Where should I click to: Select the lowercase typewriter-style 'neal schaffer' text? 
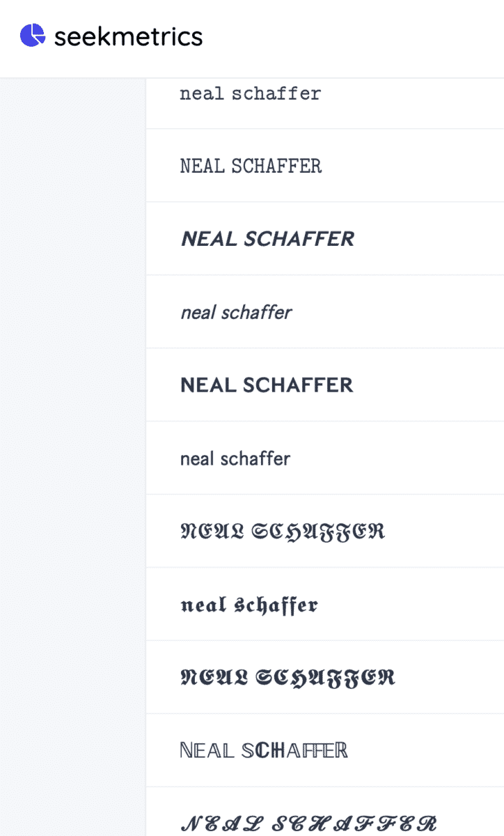pos(251,93)
